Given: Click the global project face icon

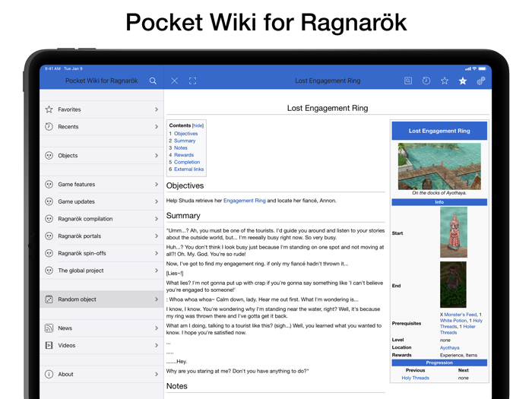Looking at the screenshot, I should (49, 271).
